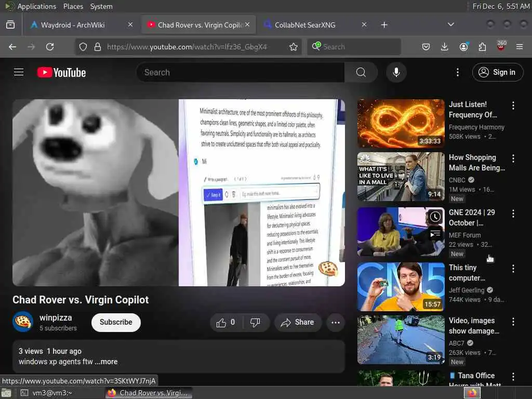
Task: Open Pocket save icon
Action: (426, 47)
